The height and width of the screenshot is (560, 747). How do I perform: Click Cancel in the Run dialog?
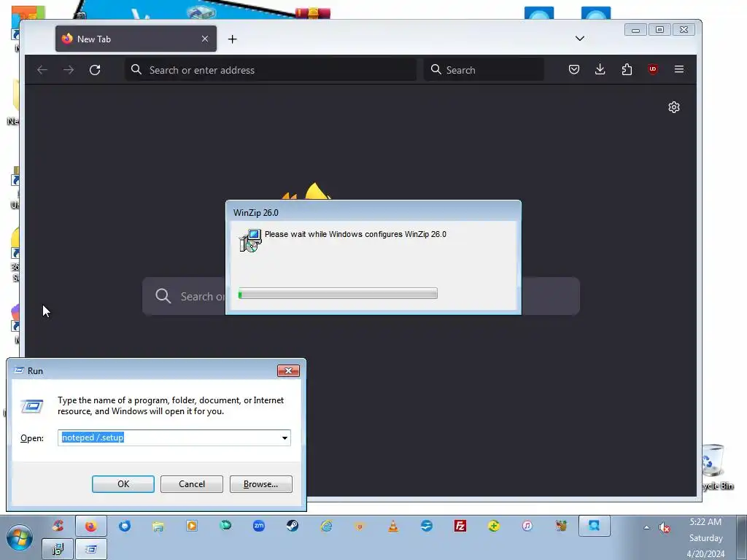click(x=192, y=484)
